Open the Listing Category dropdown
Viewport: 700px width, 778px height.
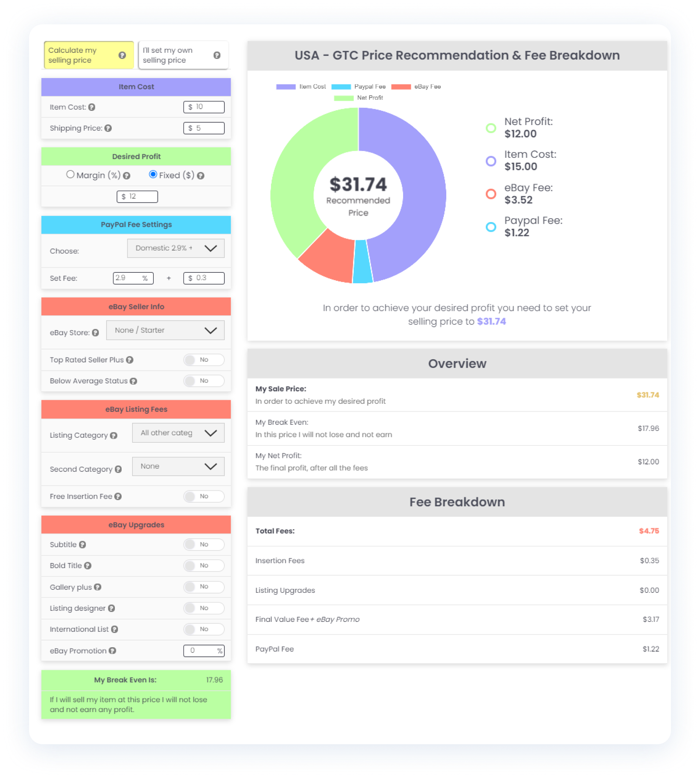[178, 433]
